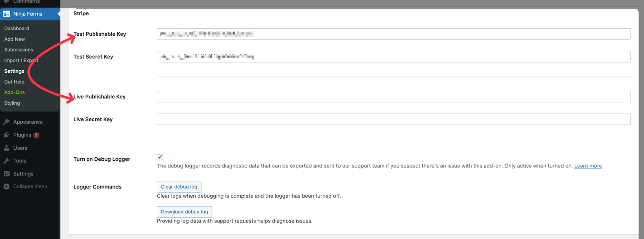Follow the Learn more link
This screenshot has height=239, width=644.
(x=588, y=166)
